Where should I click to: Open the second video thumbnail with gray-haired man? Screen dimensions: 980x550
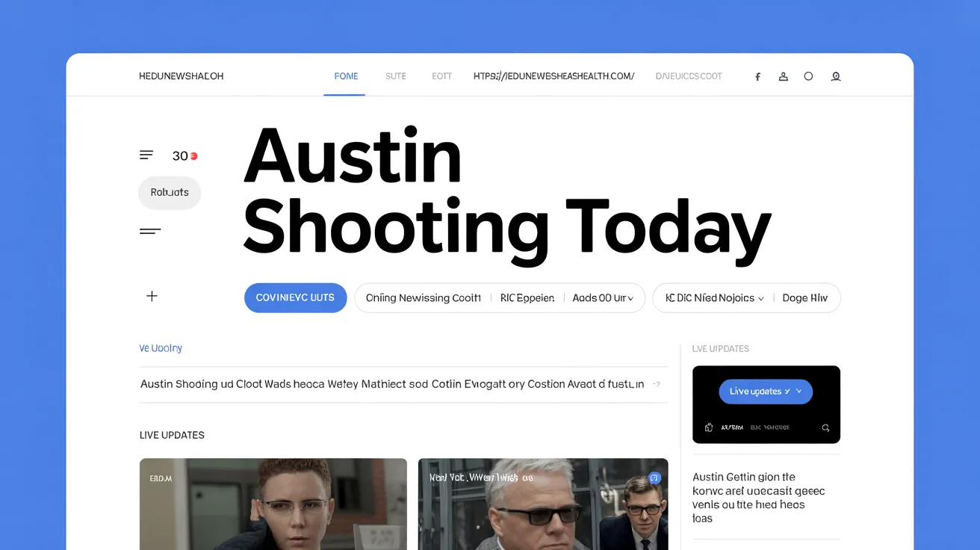tap(543, 504)
